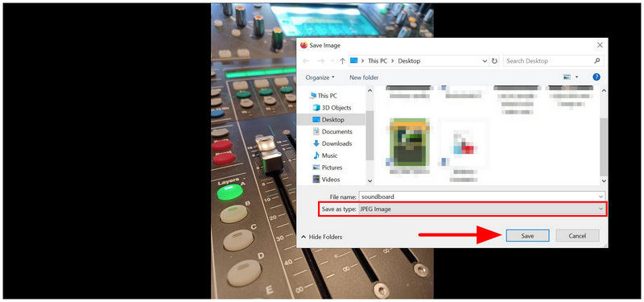Screen dimensions: 644x302
Task: Click Desktop in the address breadcrumb
Action: click(x=409, y=61)
